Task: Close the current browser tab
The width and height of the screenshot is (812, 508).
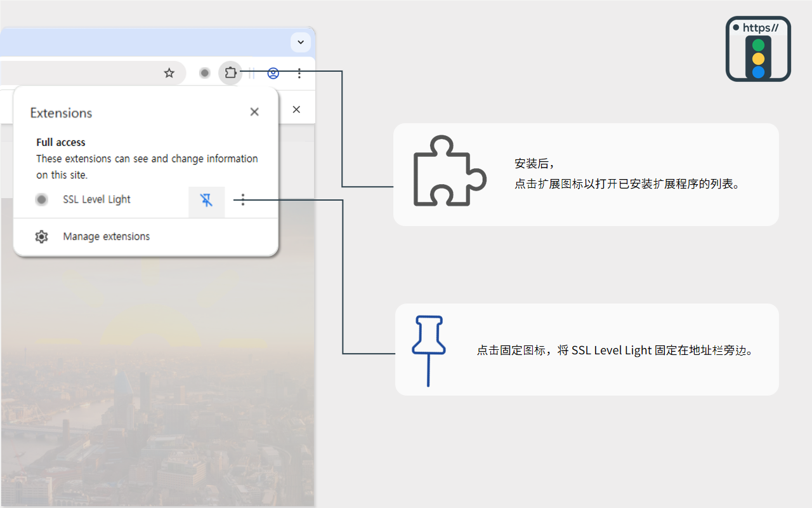Action: coord(296,109)
